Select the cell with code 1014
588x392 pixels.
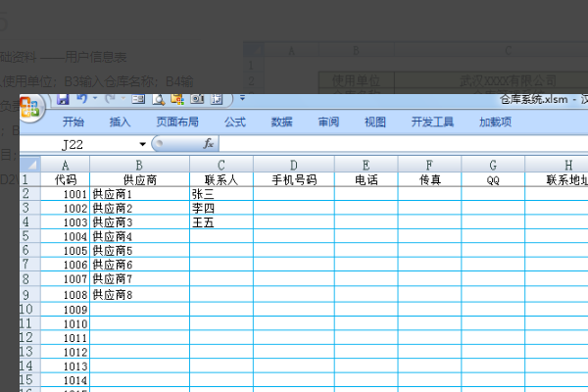[66, 380]
